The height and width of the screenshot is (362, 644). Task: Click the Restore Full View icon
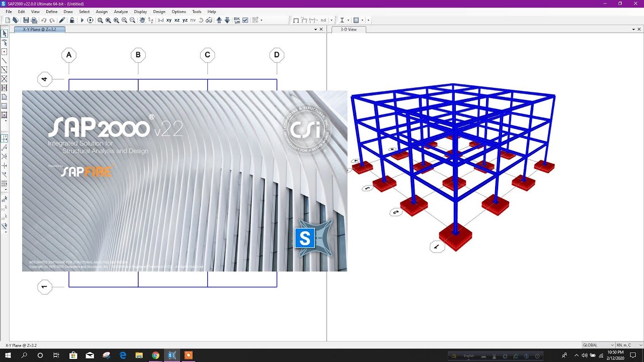pyautogui.click(x=108, y=20)
